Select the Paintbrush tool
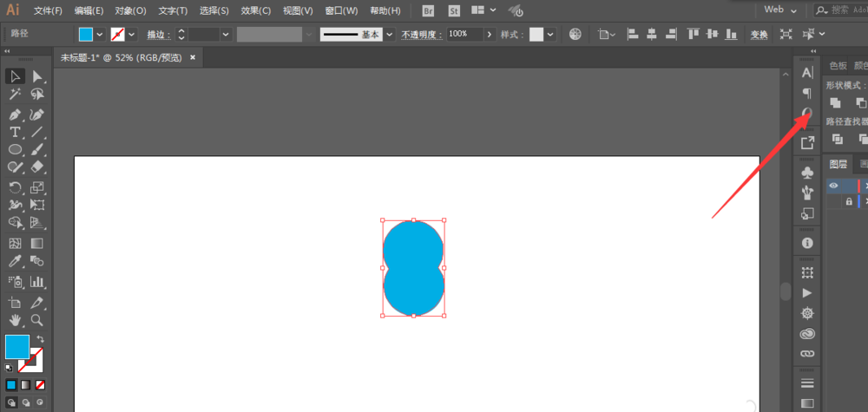 point(37,149)
